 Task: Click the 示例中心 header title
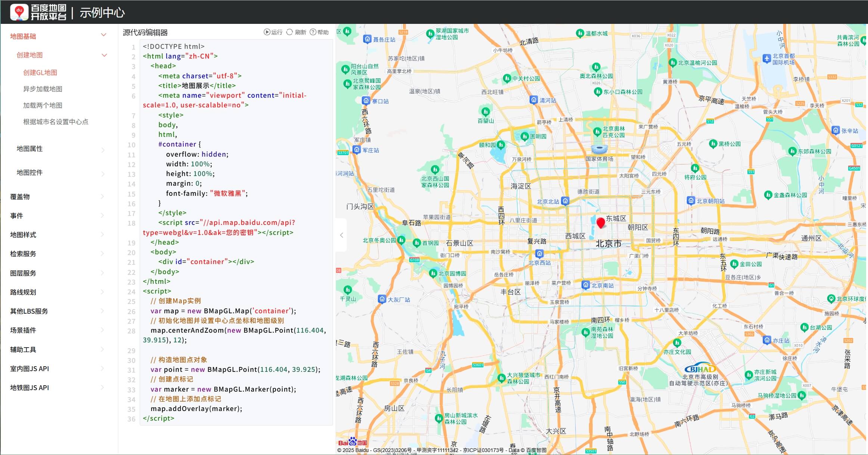102,12
